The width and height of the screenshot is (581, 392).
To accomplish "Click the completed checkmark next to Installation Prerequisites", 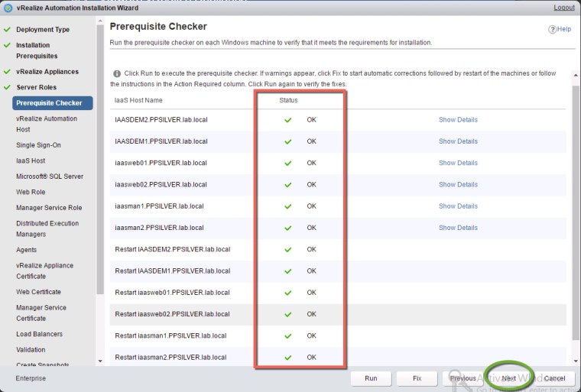I will coord(7,45).
